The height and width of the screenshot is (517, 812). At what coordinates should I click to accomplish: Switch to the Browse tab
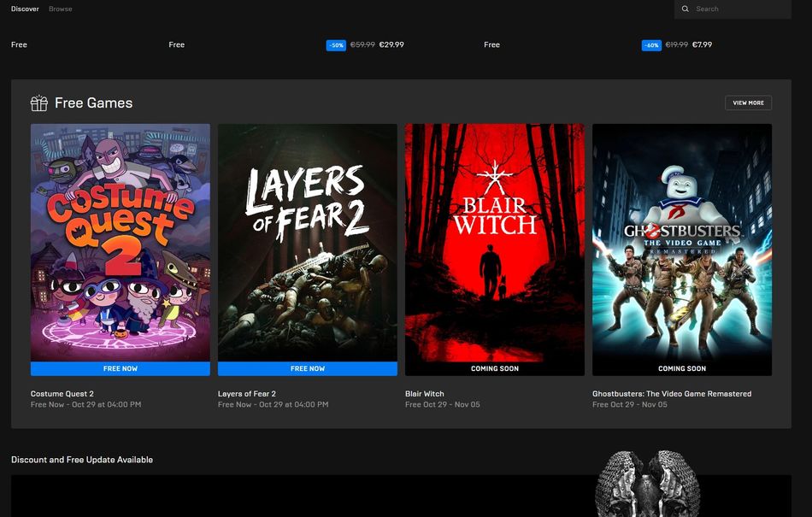coord(60,9)
